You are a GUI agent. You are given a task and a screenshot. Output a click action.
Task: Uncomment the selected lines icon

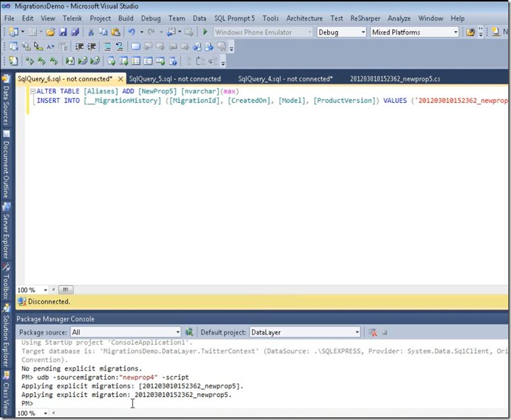tap(120, 47)
